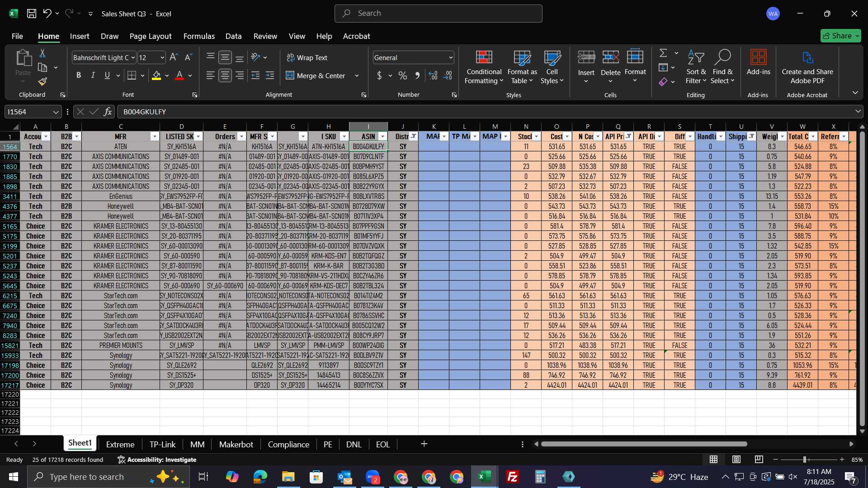Viewport: 868px width, 488px height.
Task: Click Accessibility: Investigate in status bar
Action: point(157,460)
